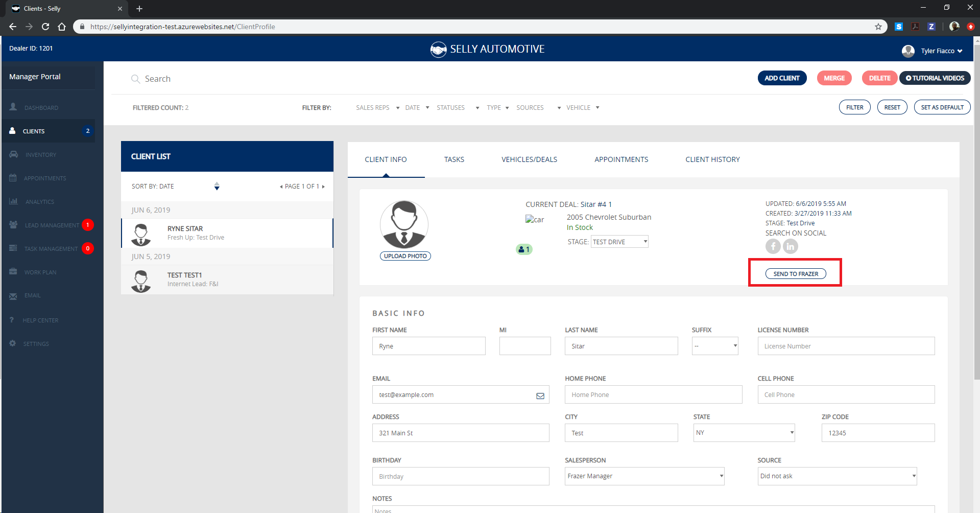Switch to Tasks tab

point(454,159)
